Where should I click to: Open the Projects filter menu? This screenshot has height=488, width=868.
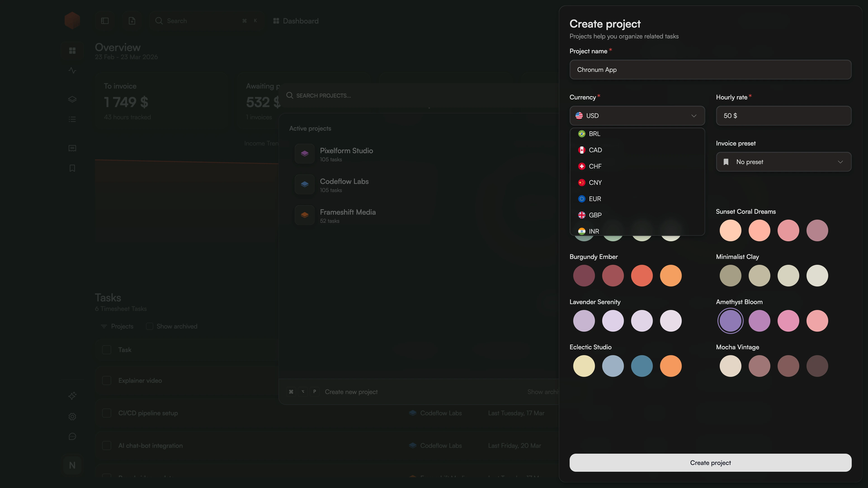coord(117,326)
